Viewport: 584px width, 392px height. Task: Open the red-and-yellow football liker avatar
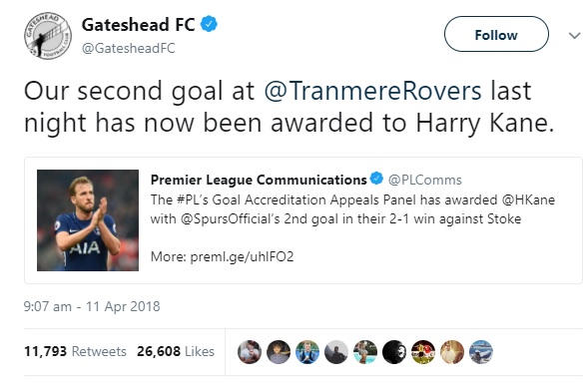pyautogui.click(x=423, y=352)
